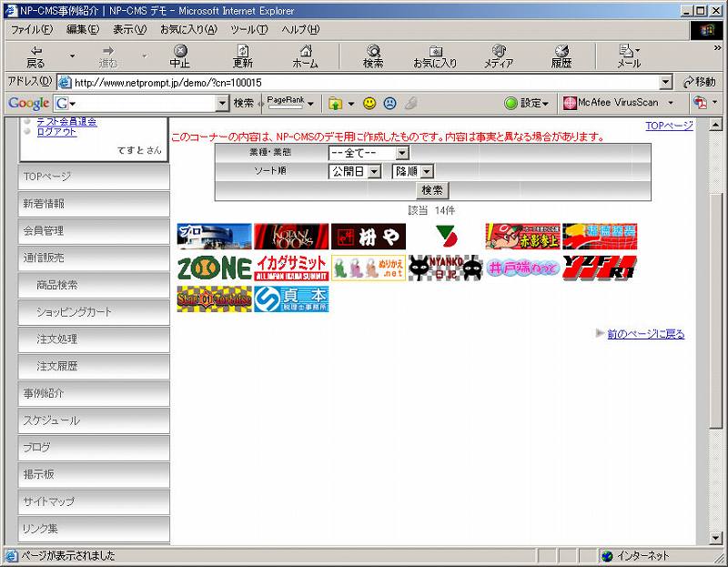The height and width of the screenshot is (567, 728).
Task: Click the Forward (進む) arrow button
Action: [x=107, y=56]
